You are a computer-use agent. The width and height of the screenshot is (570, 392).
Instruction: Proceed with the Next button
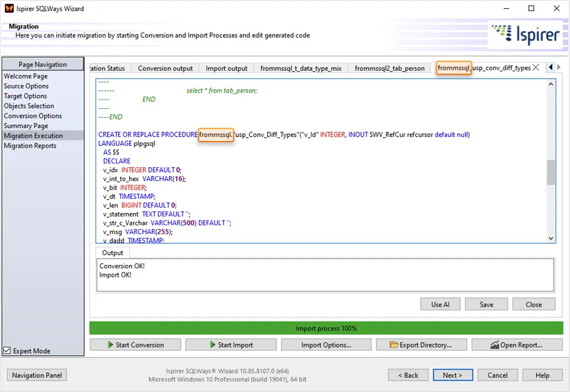pyautogui.click(x=452, y=375)
